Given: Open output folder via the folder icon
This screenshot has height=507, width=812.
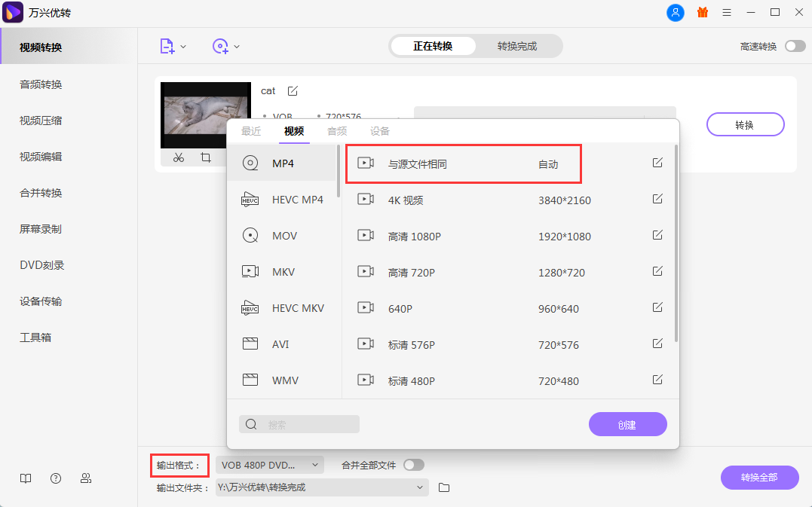Looking at the screenshot, I should click(x=444, y=487).
